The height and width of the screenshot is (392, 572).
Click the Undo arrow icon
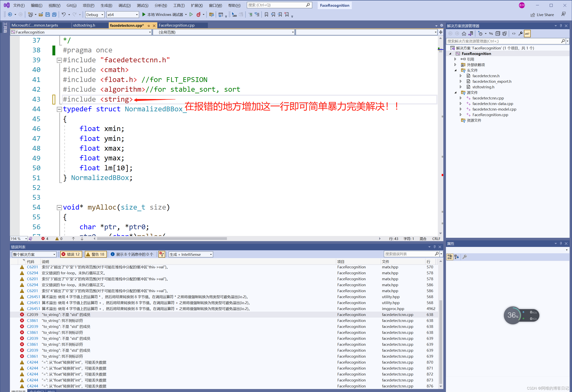(64, 14)
